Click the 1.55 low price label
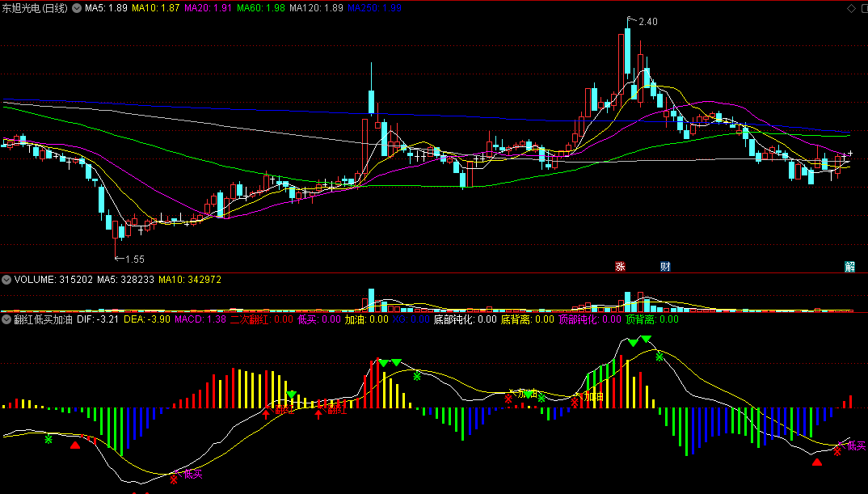The image size is (868, 494). click(x=134, y=259)
